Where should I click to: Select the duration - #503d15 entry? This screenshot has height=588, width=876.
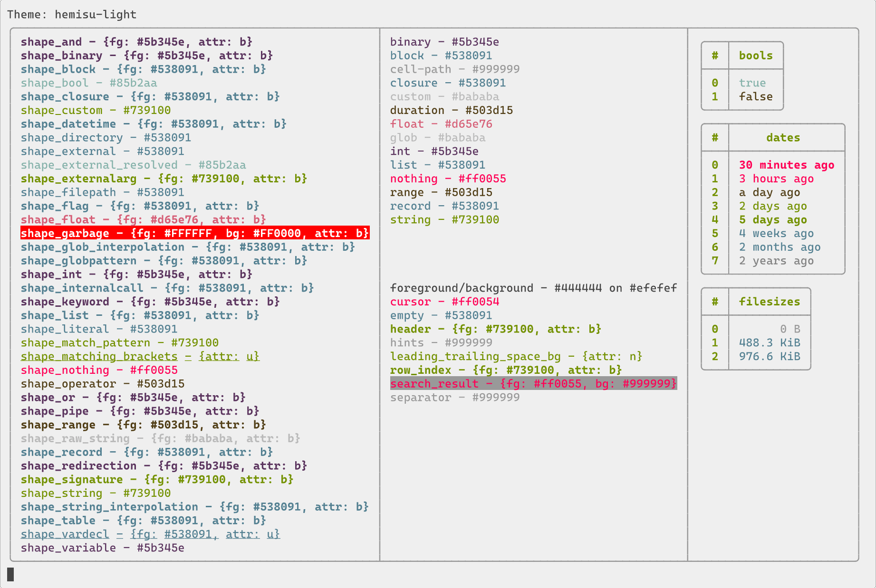(452, 110)
